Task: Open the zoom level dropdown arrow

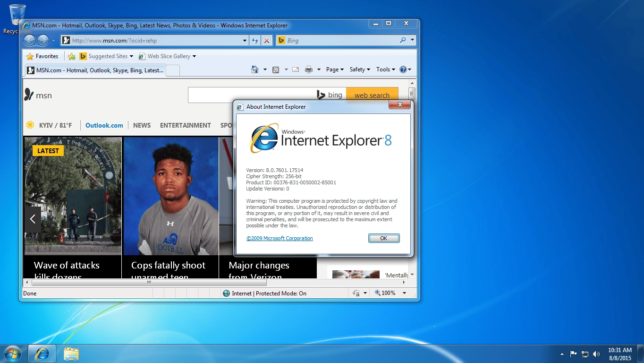Action: 404,294
